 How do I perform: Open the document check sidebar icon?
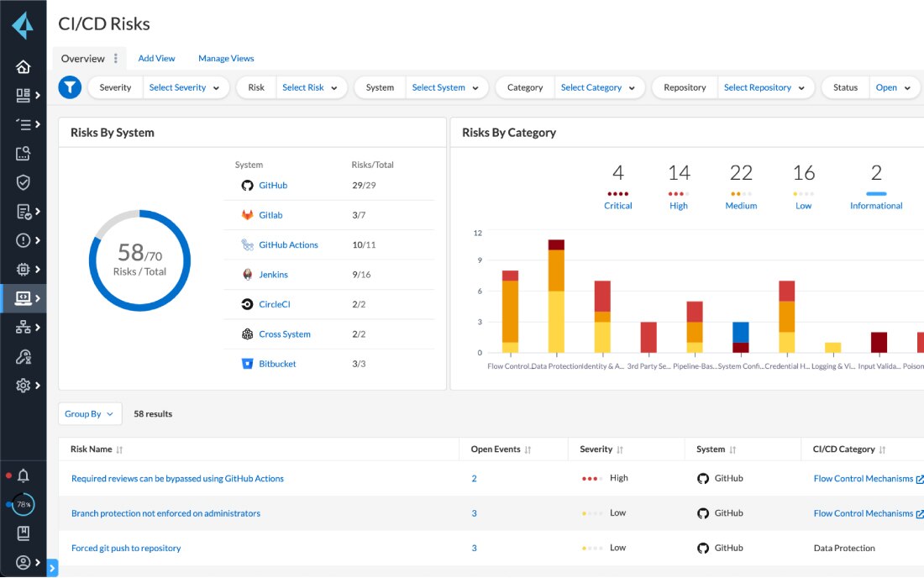coord(23,211)
